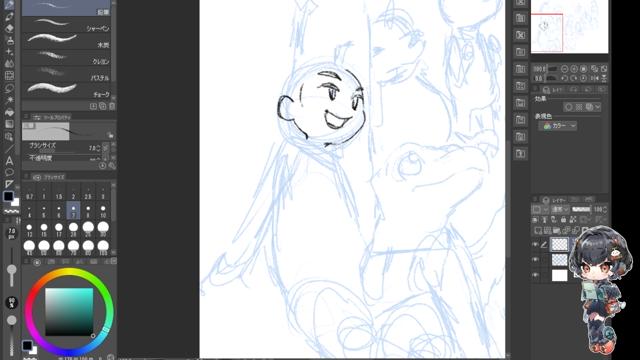Select the Fill bucket tool

[x=9, y=112]
